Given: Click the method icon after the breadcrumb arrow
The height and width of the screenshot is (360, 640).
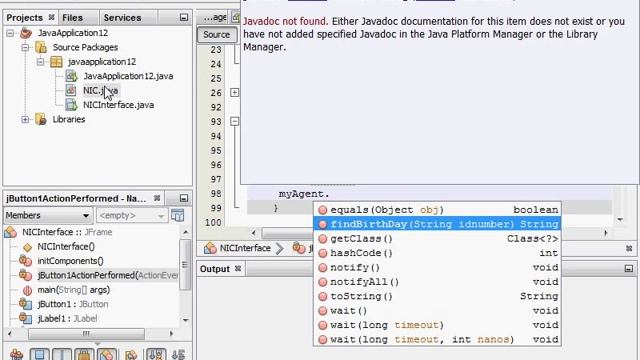Looking at the screenshot, I should [x=299, y=248].
